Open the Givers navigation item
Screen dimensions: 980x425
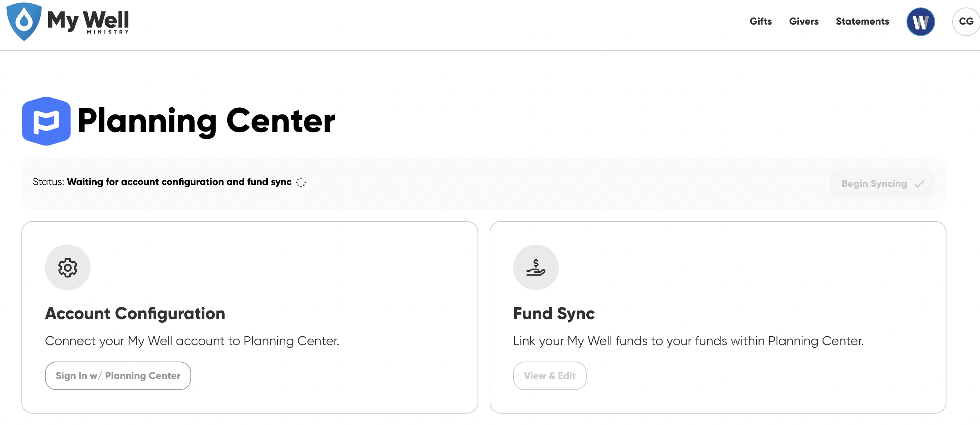(x=803, y=22)
